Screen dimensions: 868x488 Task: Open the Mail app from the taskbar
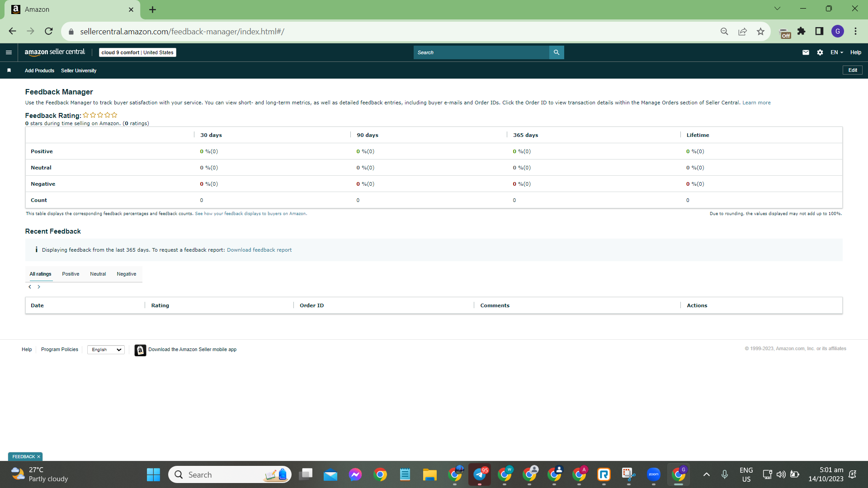click(330, 474)
